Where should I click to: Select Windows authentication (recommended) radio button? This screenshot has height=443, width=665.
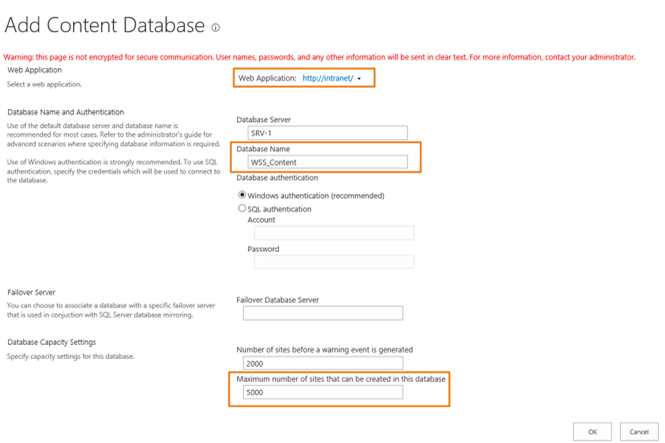point(242,195)
